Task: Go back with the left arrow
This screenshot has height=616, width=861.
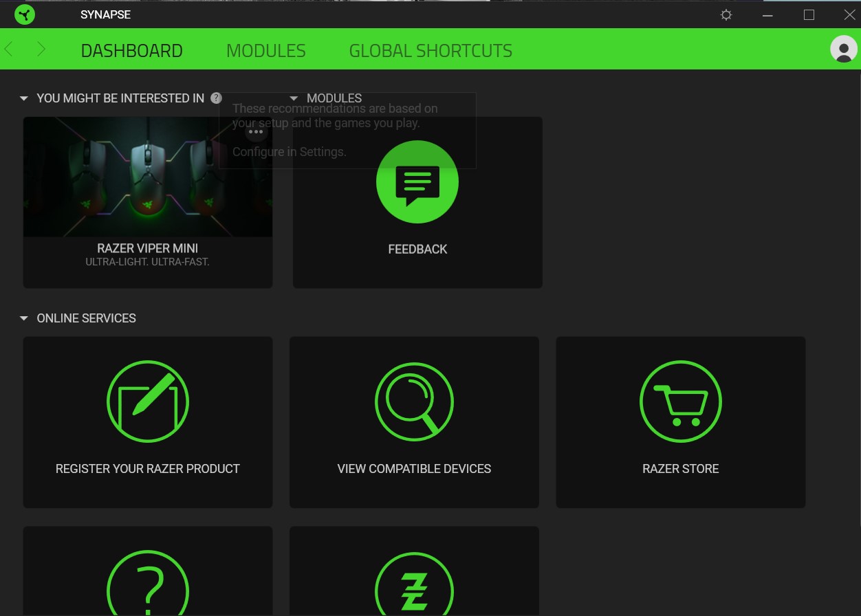Action: click(x=9, y=49)
